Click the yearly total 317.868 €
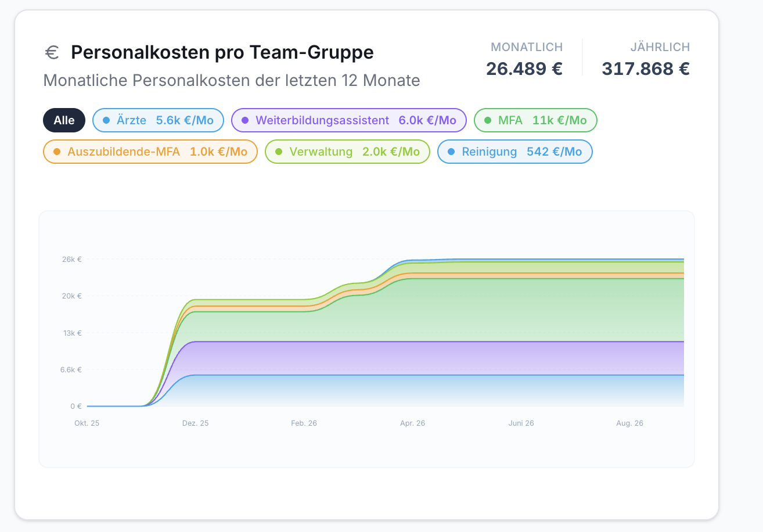 pos(646,69)
